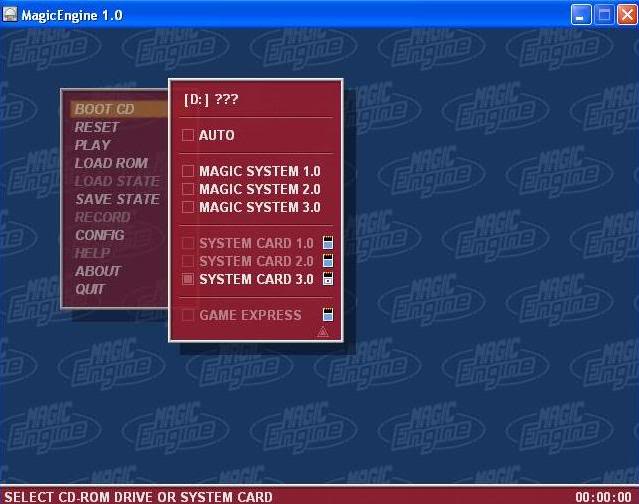Click status text SELECT CD-ROM DRIVE OR SYSTEM CARD

coord(139,497)
